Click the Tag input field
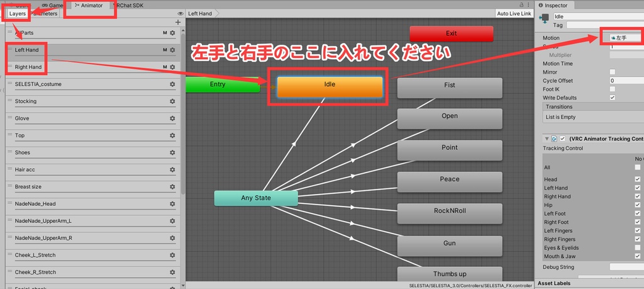Screen dimensions: 644x289 pyautogui.click(x=605, y=25)
